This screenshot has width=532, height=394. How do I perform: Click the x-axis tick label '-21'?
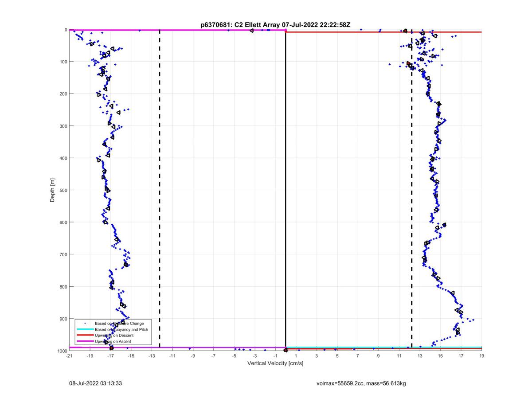click(x=69, y=356)
